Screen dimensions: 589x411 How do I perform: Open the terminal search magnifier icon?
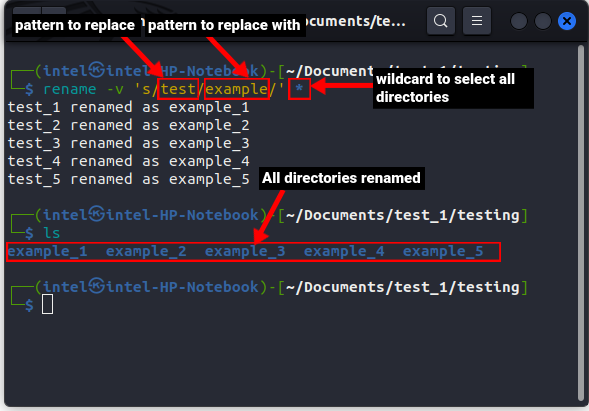point(441,21)
